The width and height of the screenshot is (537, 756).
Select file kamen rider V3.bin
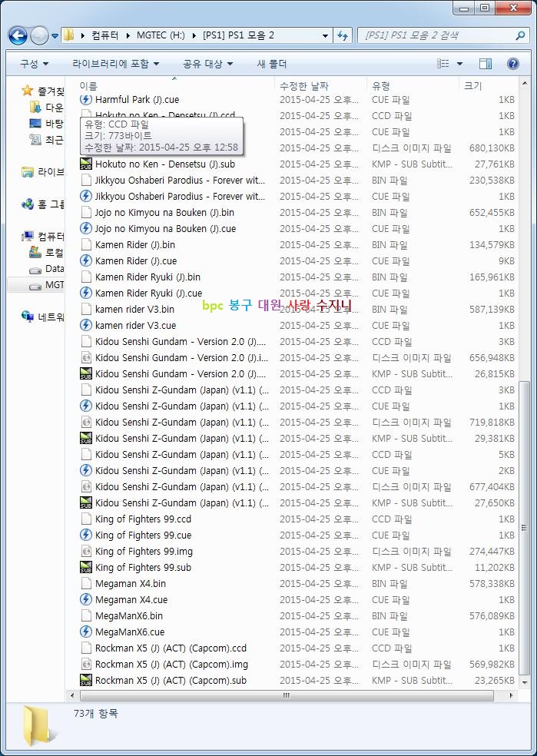click(134, 310)
